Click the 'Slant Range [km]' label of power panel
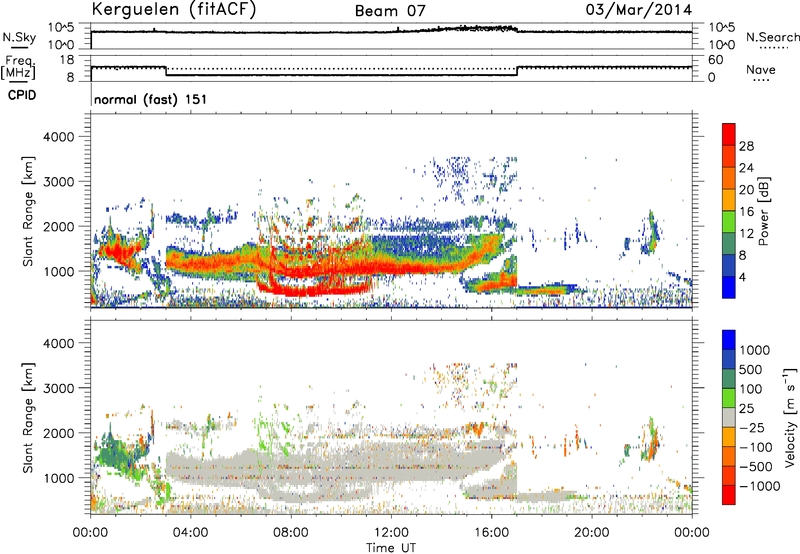 28,211
